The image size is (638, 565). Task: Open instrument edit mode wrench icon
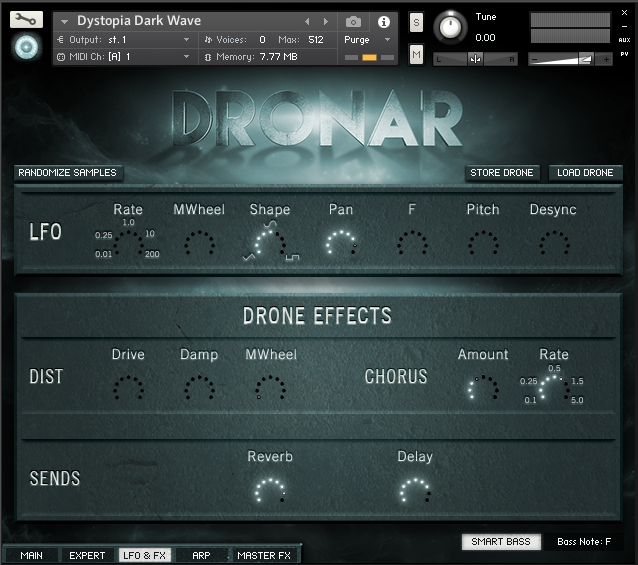[26, 20]
